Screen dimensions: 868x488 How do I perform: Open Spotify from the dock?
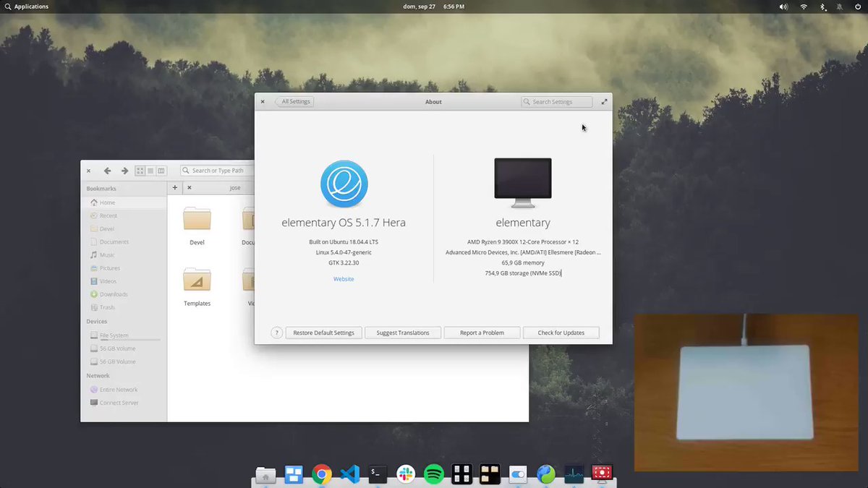pos(434,474)
